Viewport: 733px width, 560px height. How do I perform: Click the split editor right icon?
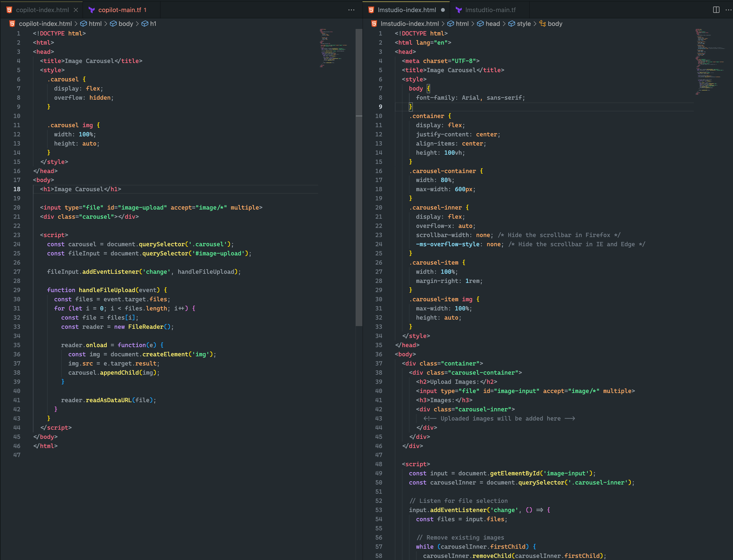[716, 10]
